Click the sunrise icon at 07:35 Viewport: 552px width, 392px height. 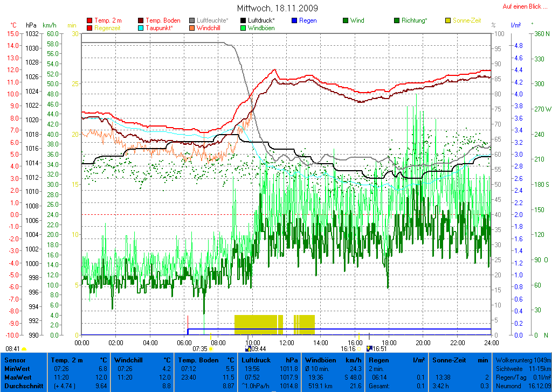point(210,349)
